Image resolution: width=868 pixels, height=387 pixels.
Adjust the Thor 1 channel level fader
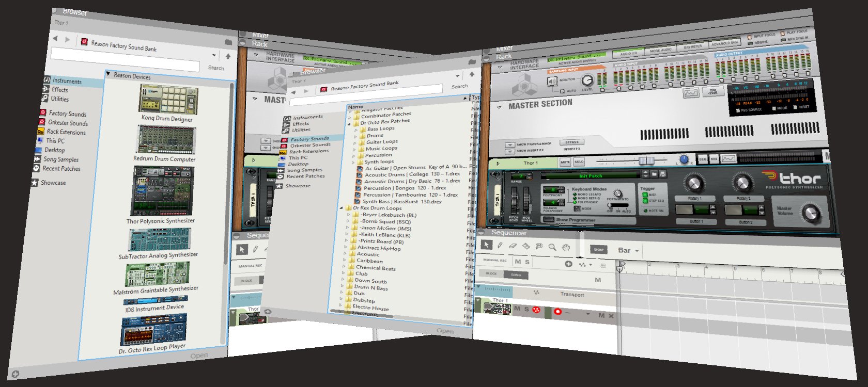[x=645, y=160]
